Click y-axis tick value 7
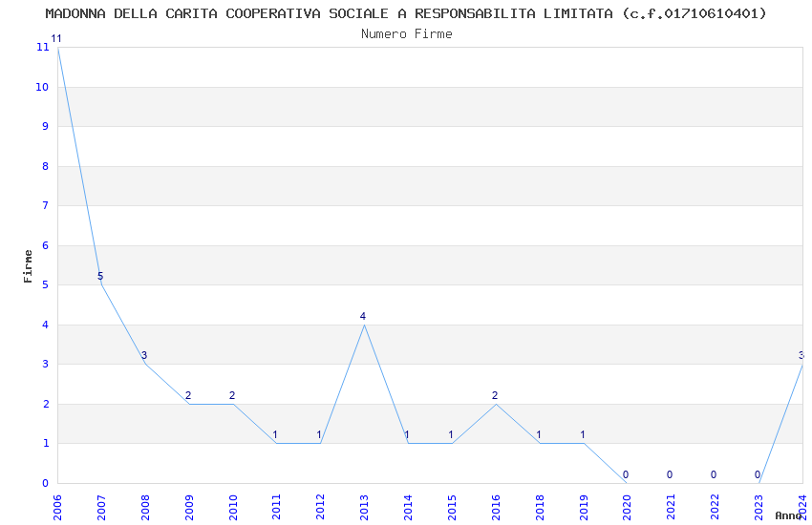Viewport: 812px width, 525px height. point(46,206)
